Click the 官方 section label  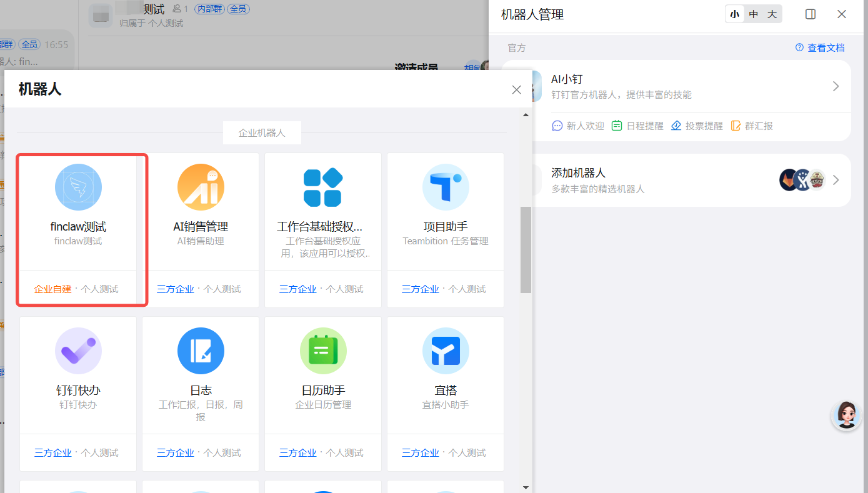coord(517,47)
